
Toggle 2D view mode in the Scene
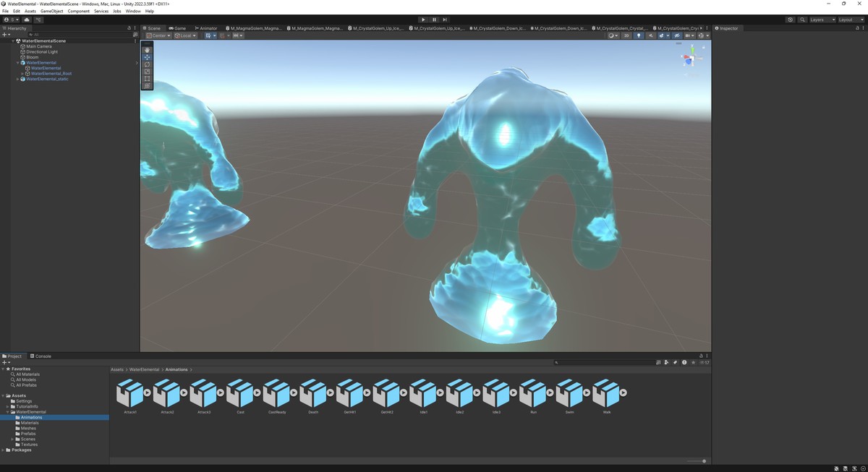(626, 35)
